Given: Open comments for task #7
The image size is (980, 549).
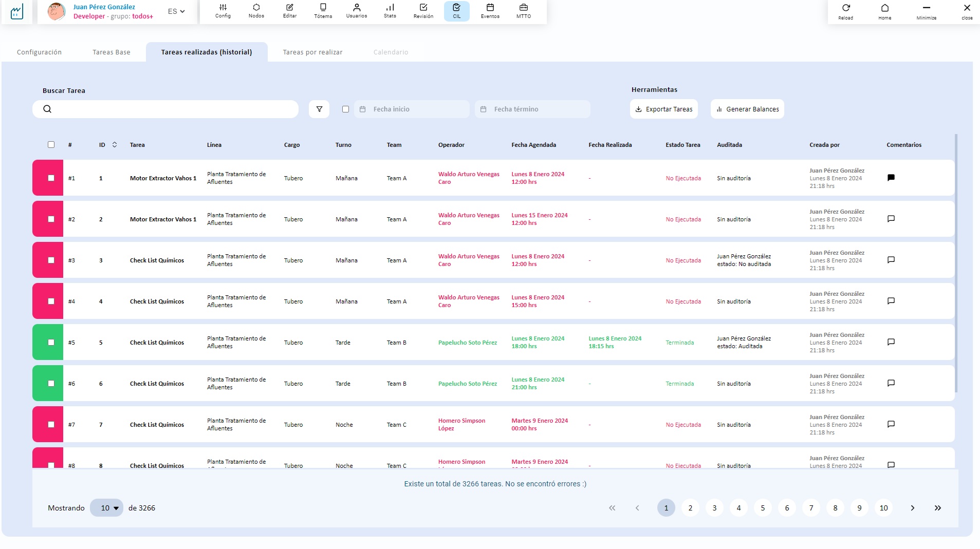Looking at the screenshot, I should [x=891, y=424].
